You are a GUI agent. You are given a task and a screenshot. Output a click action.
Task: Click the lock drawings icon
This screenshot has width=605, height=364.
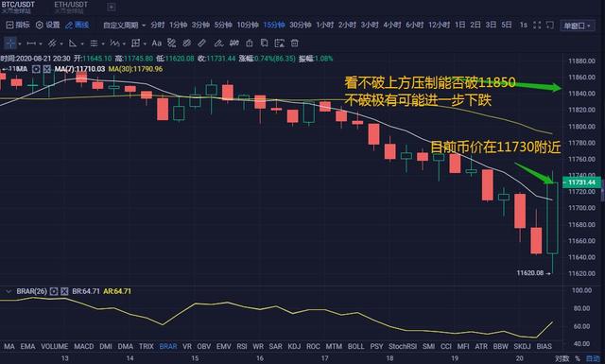[250, 43]
